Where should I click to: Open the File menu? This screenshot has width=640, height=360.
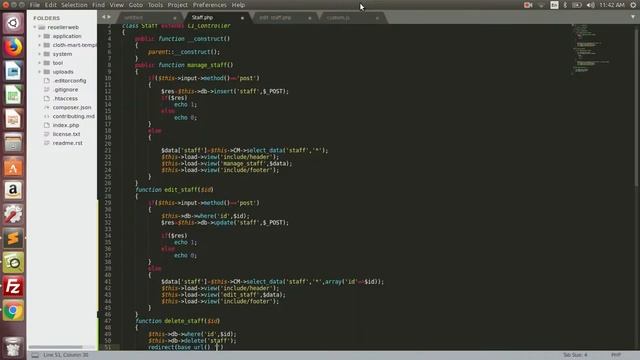(35, 5)
